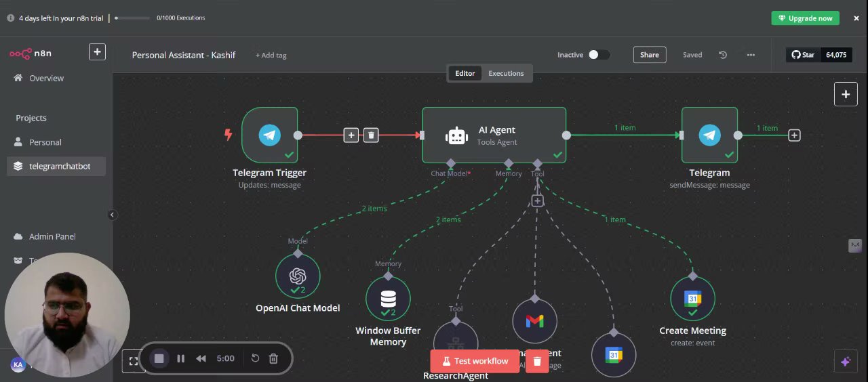Image resolution: width=868 pixels, height=382 pixels.
Task: Select the Window Buffer Memory node
Action: click(388, 299)
